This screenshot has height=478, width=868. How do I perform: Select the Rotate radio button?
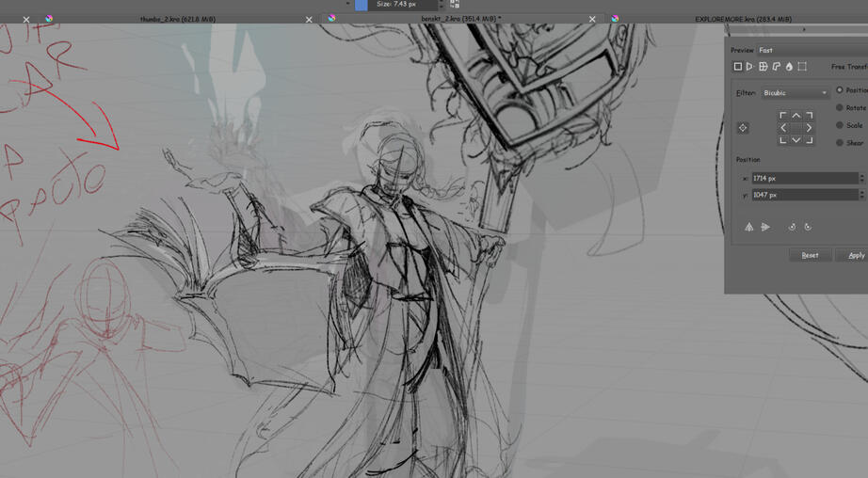[840, 107]
